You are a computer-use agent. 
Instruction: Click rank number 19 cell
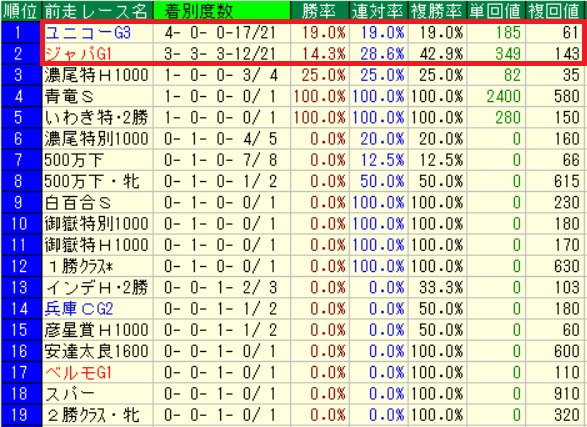click(20, 415)
